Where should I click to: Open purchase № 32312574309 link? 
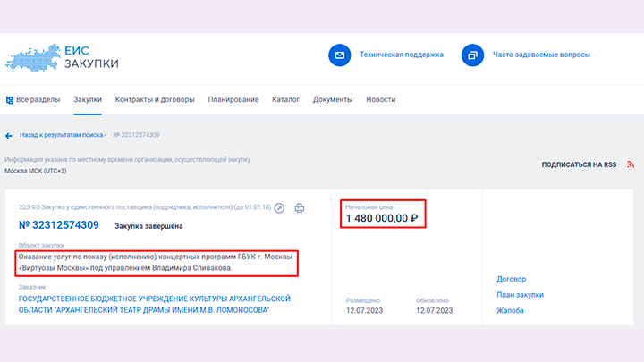click(x=59, y=225)
